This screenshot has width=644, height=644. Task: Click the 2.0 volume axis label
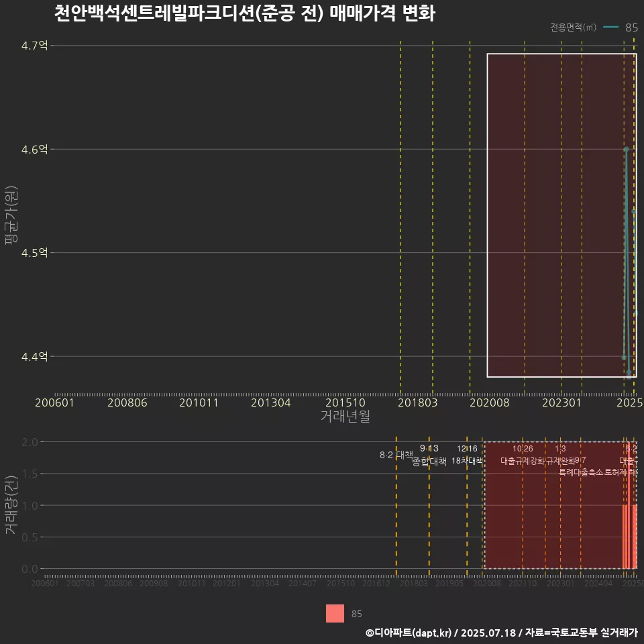tap(30, 442)
